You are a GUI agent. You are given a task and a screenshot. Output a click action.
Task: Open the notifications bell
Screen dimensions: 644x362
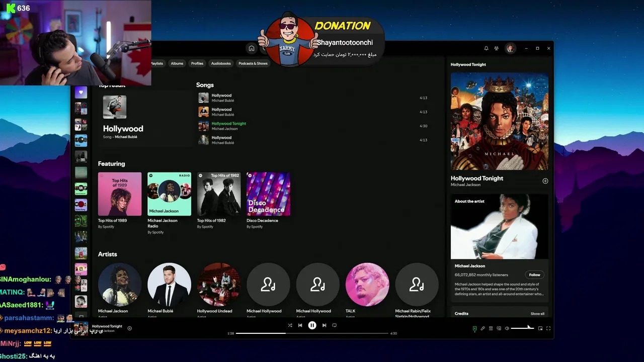(486, 48)
